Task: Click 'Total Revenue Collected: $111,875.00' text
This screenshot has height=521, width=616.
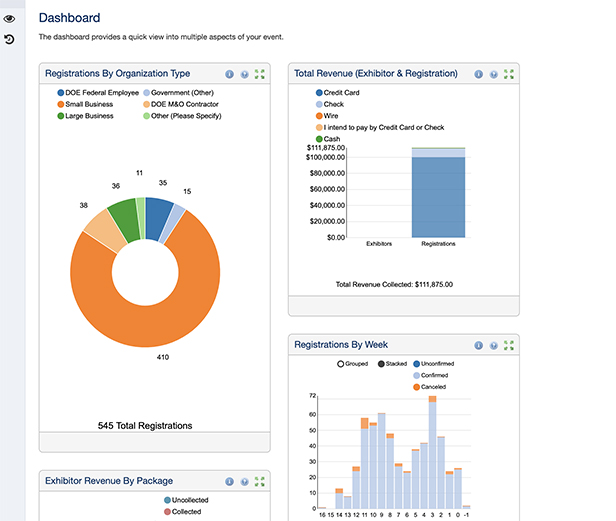Action: tap(394, 284)
